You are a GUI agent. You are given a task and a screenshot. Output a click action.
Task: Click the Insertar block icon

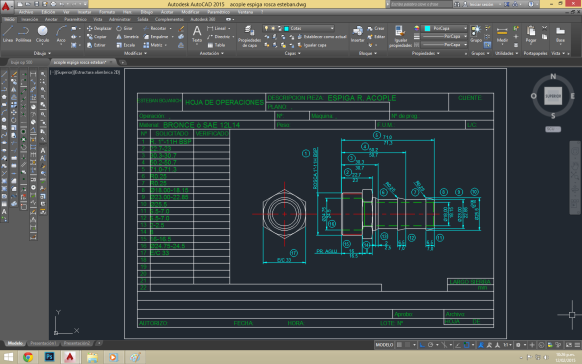[357, 34]
